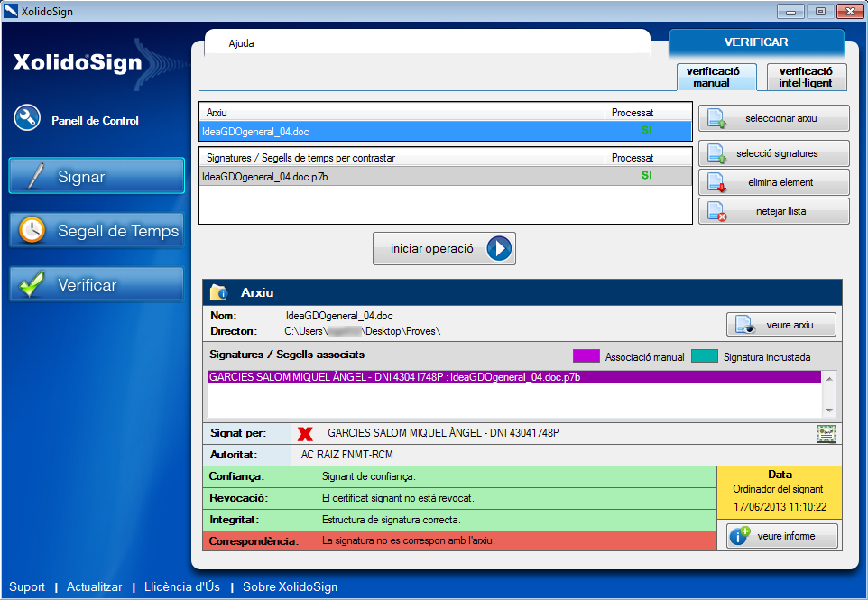The height and width of the screenshot is (600, 868).
Task: Click the directory path C:\Users\...\Proves\
Action: (x=363, y=331)
